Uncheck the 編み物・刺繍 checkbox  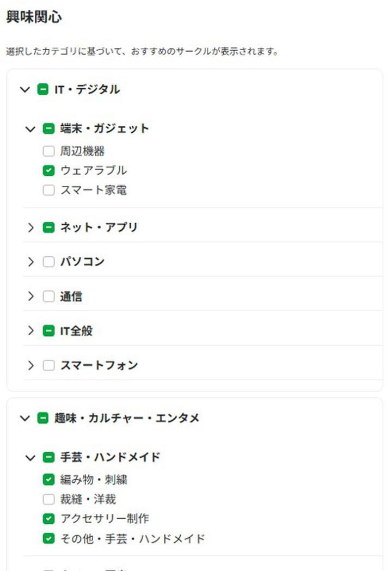pos(48,480)
